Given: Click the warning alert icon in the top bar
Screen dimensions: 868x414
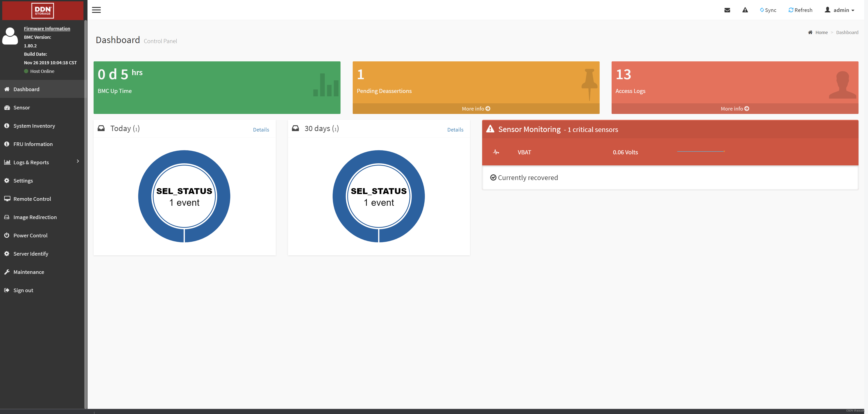Looking at the screenshot, I should pos(745,10).
